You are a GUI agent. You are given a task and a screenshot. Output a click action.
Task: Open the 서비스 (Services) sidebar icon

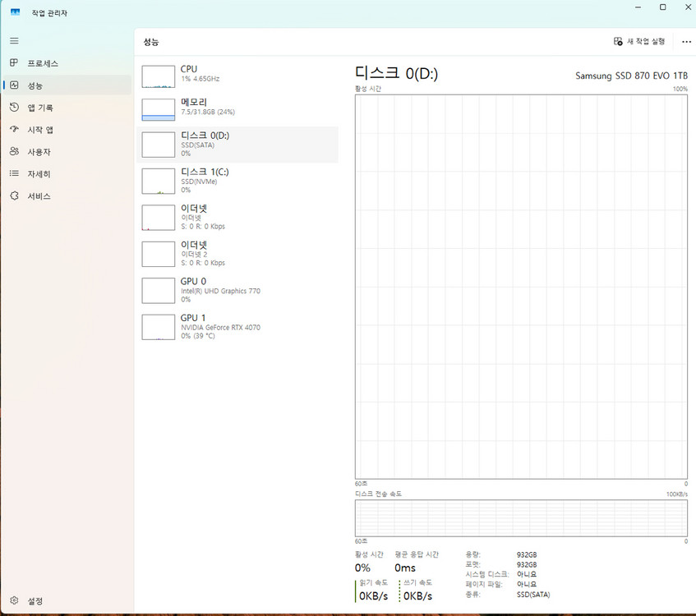pos(14,195)
